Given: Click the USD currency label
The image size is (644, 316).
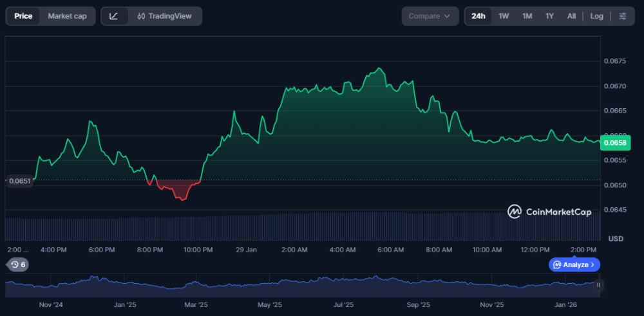Looking at the screenshot, I should (616, 239).
